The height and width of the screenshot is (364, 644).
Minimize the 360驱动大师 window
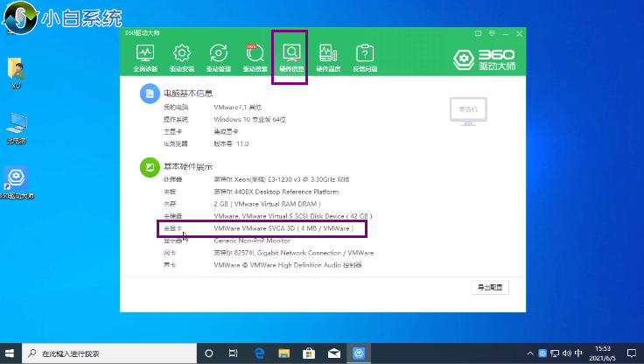(505, 34)
